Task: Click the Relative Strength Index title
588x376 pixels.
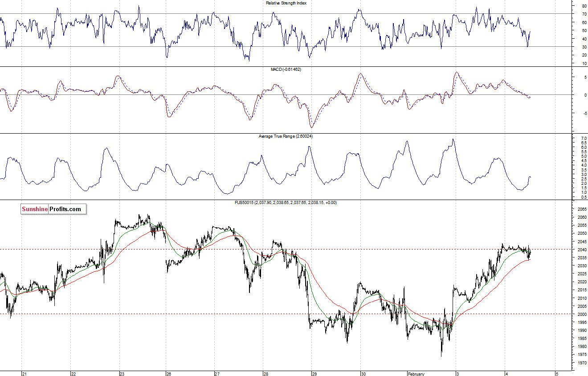Action: point(286,3)
